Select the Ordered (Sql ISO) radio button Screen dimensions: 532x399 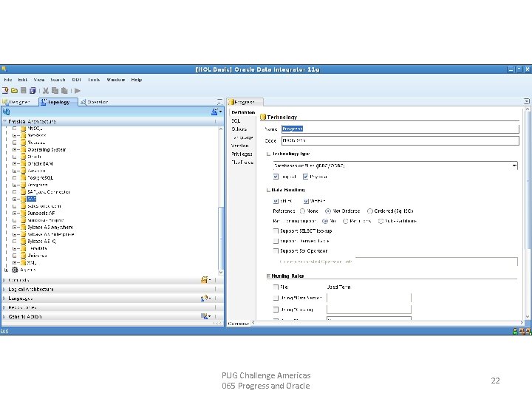click(x=370, y=211)
